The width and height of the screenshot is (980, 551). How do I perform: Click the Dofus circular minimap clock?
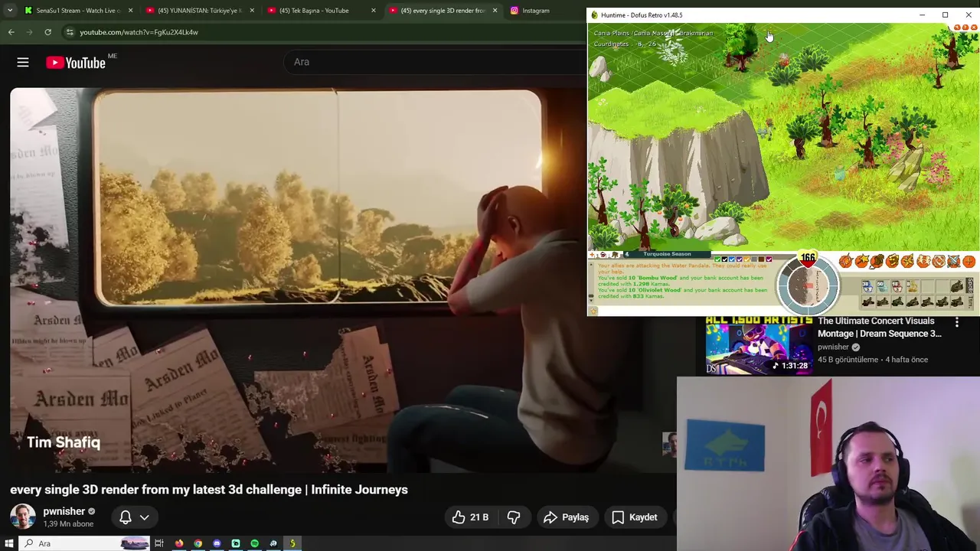[x=808, y=285]
